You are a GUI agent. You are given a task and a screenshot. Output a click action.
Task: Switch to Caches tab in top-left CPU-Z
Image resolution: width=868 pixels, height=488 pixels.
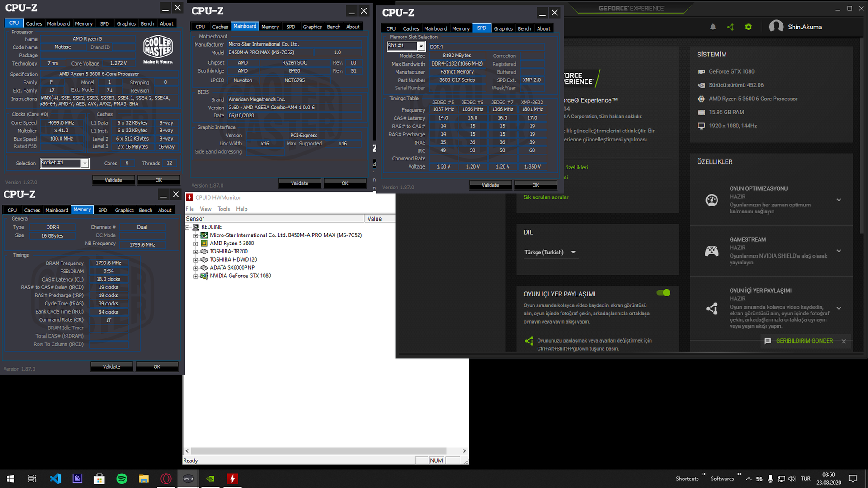pos(34,23)
